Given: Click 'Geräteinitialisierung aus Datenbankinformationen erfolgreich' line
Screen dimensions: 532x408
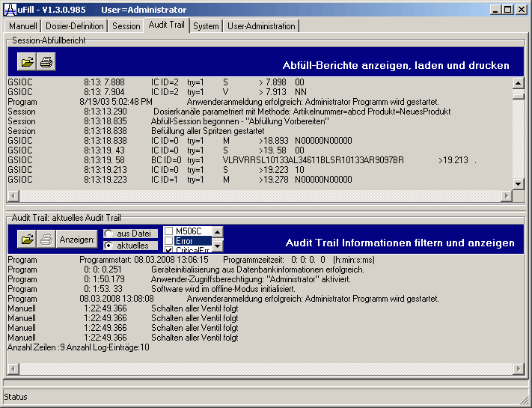Looking at the screenshot, I should [x=257, y=270].
